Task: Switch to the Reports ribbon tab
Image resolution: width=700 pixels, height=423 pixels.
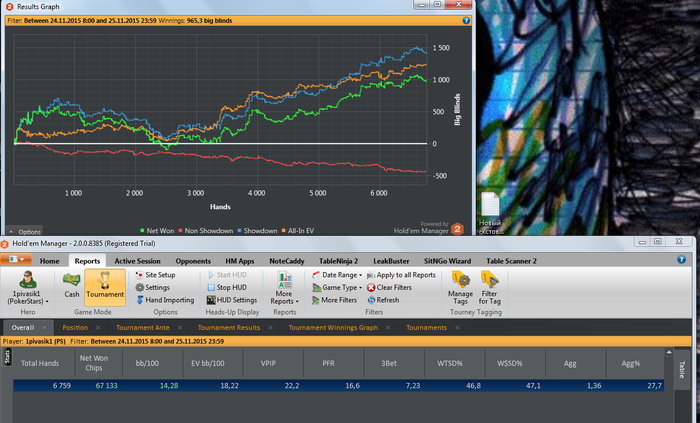Action: coord(87,261)
